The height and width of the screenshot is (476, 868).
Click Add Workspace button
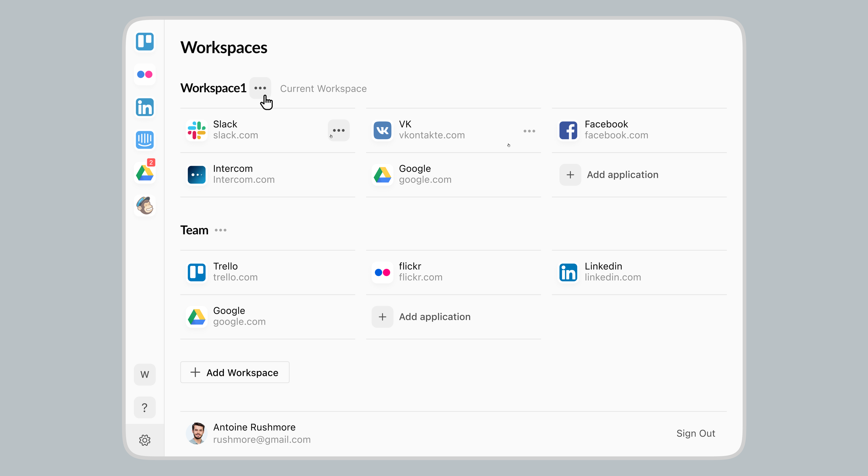(235, 372)
